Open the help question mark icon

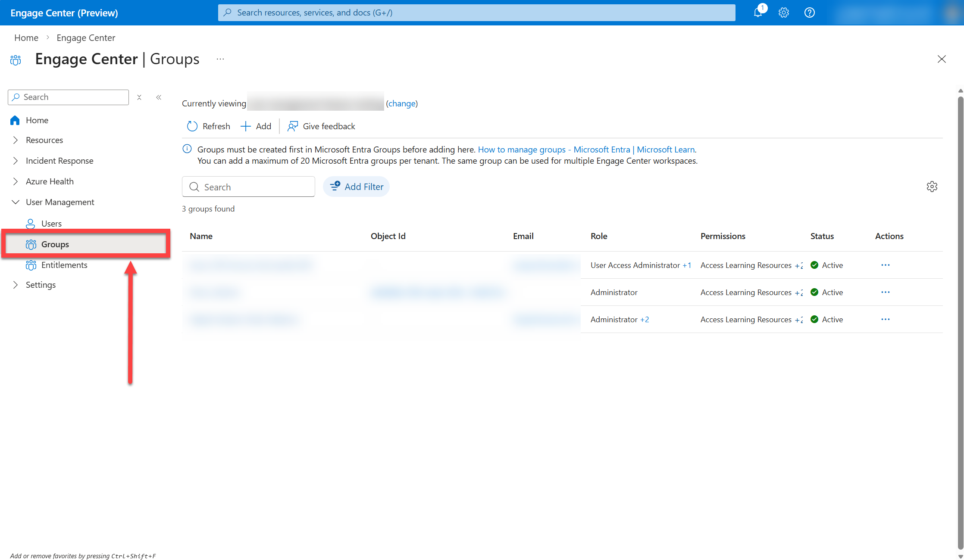(x=810, y=12)
